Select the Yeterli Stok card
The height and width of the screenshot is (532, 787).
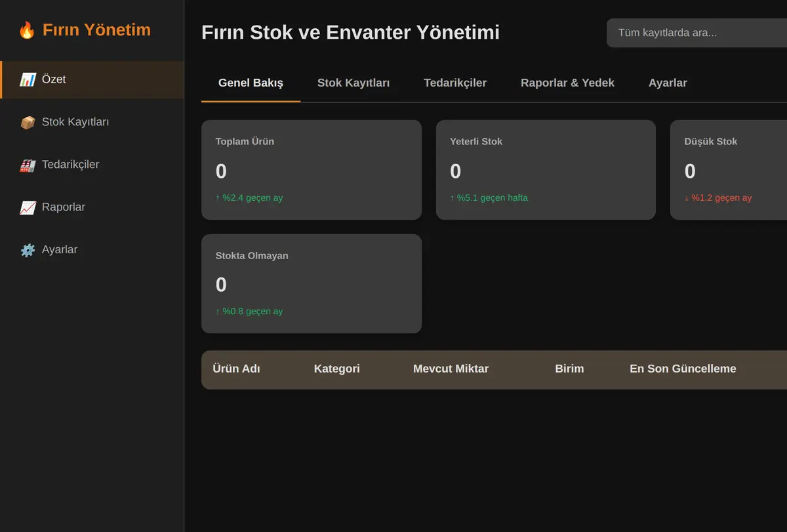546,170
